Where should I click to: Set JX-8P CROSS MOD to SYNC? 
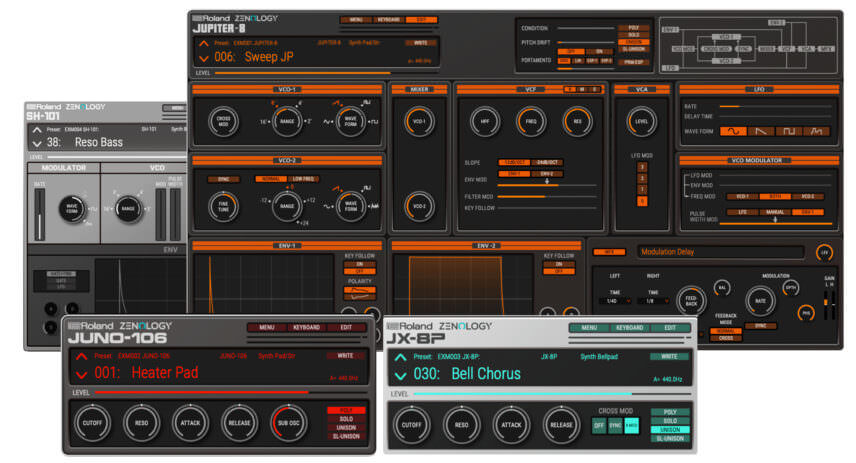point(615,425)
